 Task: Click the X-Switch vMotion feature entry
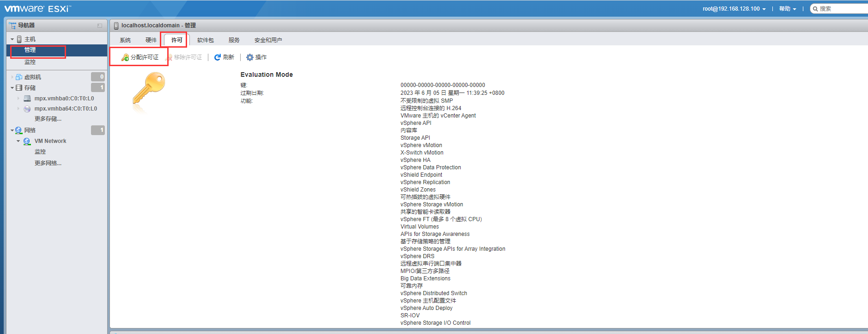tap(422, 153)
